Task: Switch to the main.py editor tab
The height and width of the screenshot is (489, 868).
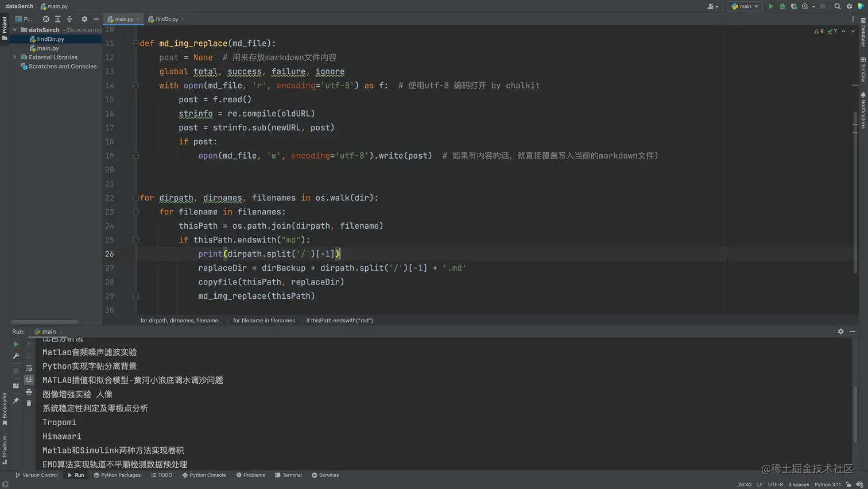Action: [x=124, y=19]
